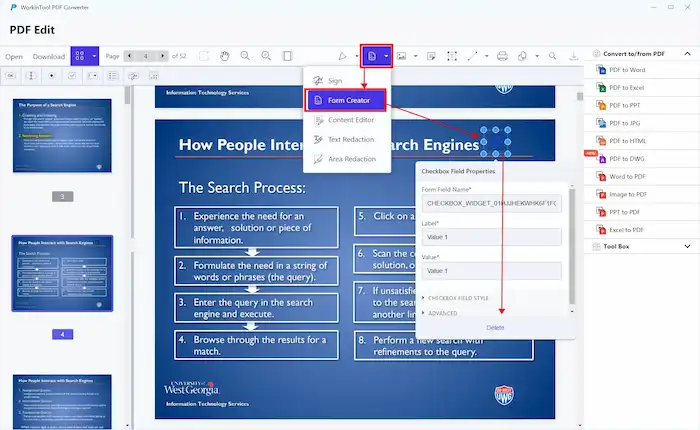700x430 pixels.
Task: Expand the Advanced section
Action: 440,313
